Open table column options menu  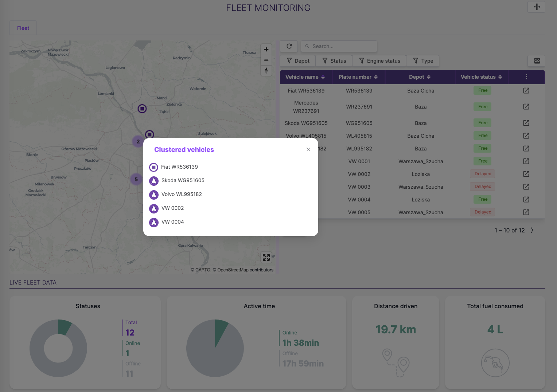526,77
